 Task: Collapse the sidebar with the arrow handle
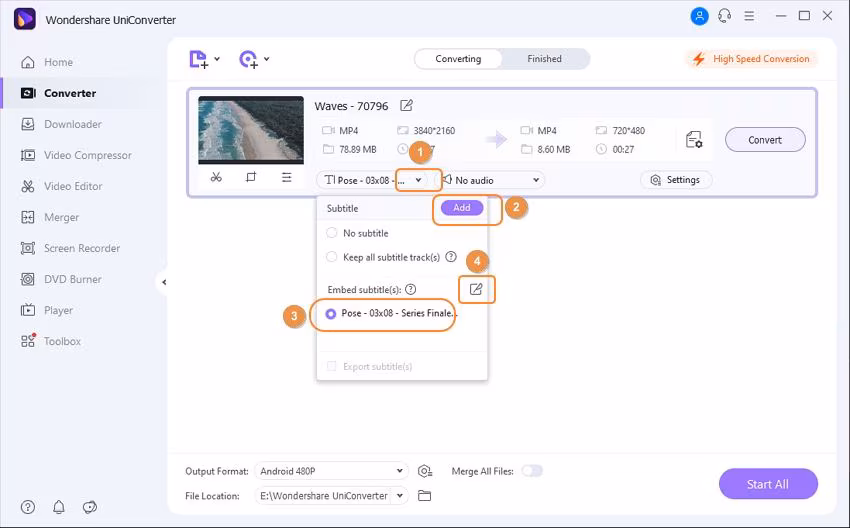pyautogui.click(x=164, y=282)
